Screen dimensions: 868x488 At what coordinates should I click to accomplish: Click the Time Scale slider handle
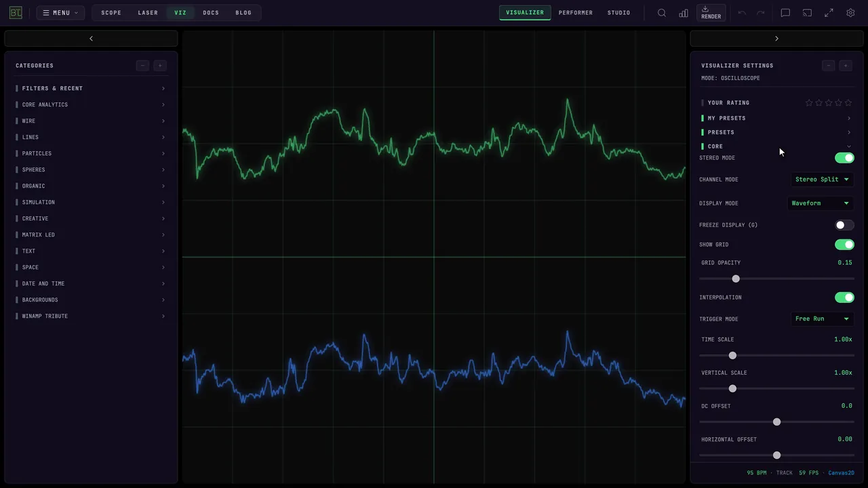(x=732, y=356)
